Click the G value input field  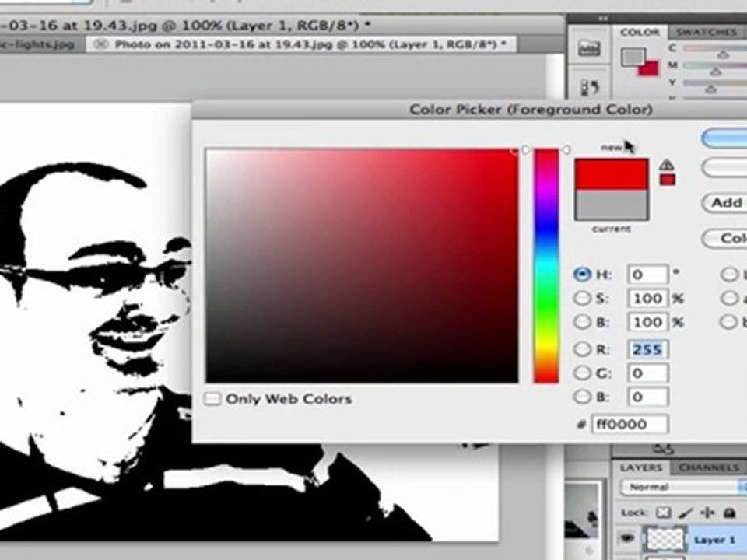pos(647,373)
